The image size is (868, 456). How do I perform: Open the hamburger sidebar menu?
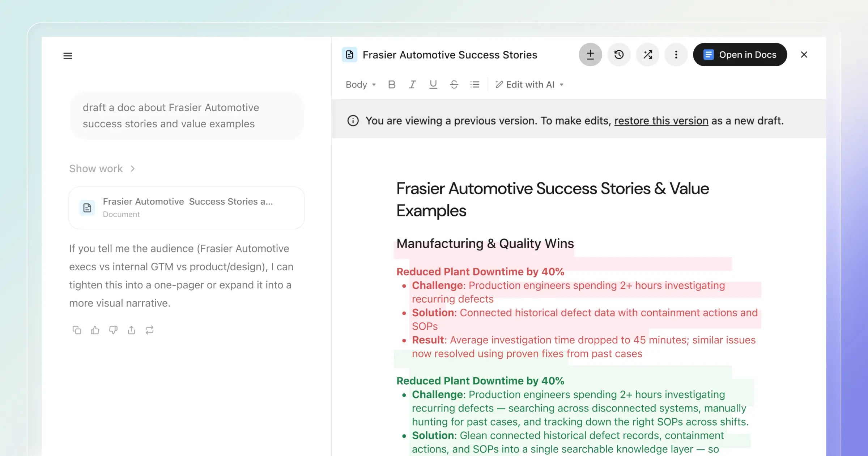pyautogui.click(x=68, y=56)
